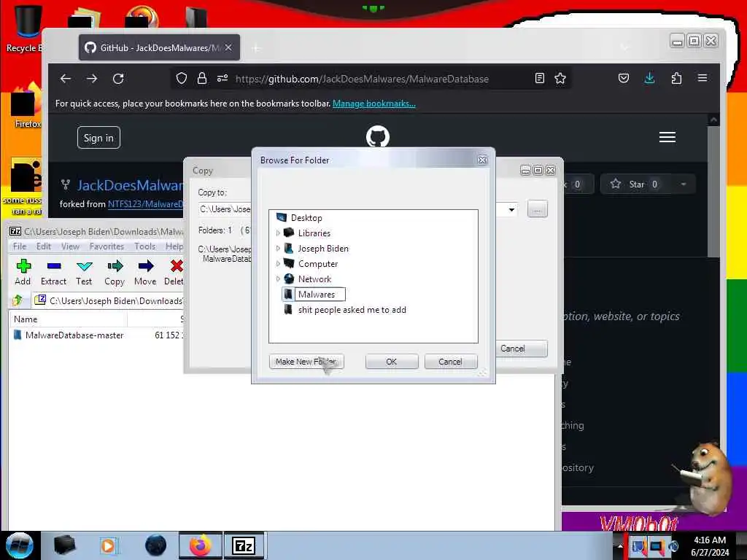The image size is (747, 560).
Task: Open Firefox from the taskbar
Action: click(201, 545)
